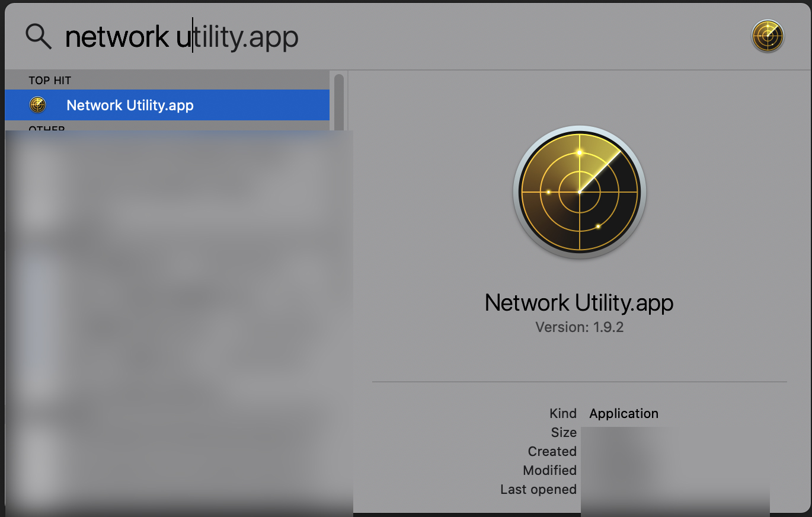Screen dimensions: 812x517
Task: Click the Spotlight magnifying glass icon
Action: (x=39, y=37)
